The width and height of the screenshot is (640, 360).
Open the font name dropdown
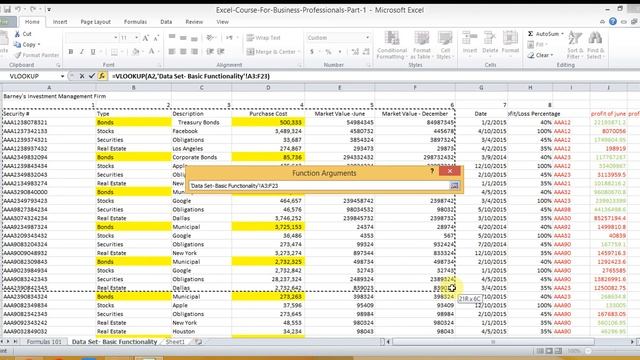tap(116, 38)
